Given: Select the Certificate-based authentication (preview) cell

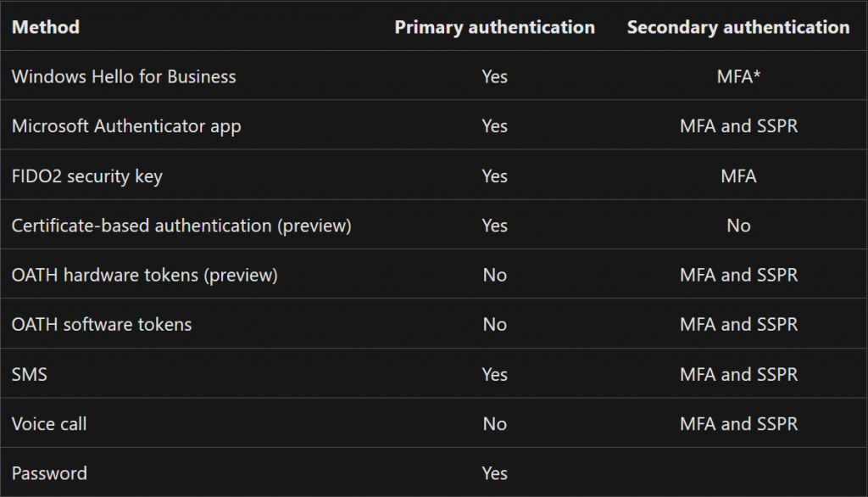Looking at the screenshot, I should [181, 226].
